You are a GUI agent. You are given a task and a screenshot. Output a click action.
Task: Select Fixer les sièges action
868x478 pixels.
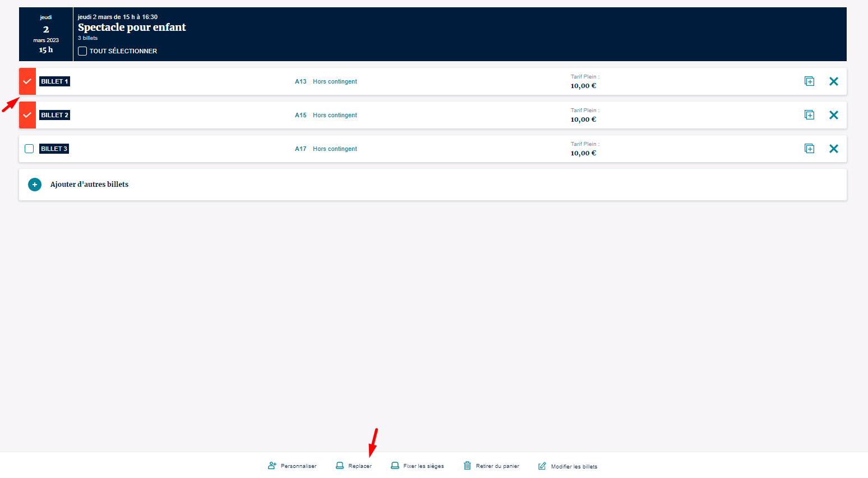pos(417,466)
